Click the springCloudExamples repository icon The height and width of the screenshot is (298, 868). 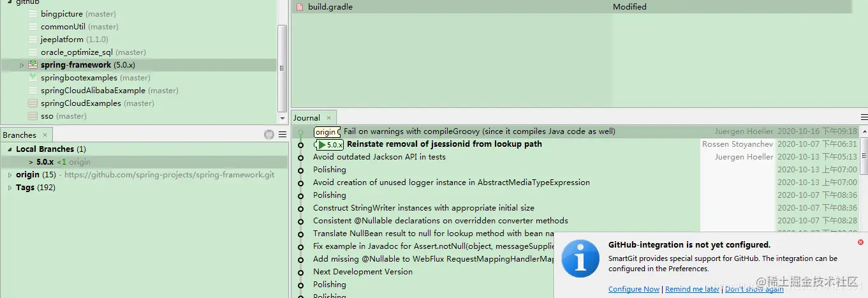33,103
